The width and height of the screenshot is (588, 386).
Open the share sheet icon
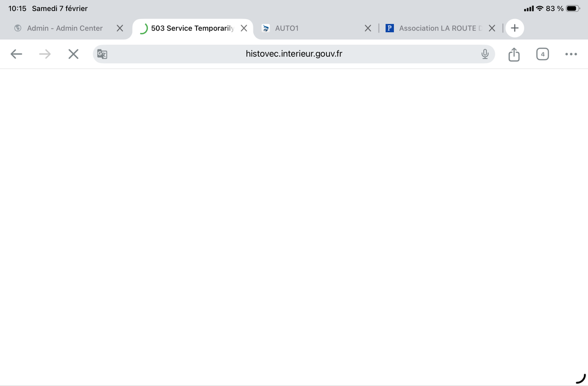pyautogui.click(x=514, y=54)
